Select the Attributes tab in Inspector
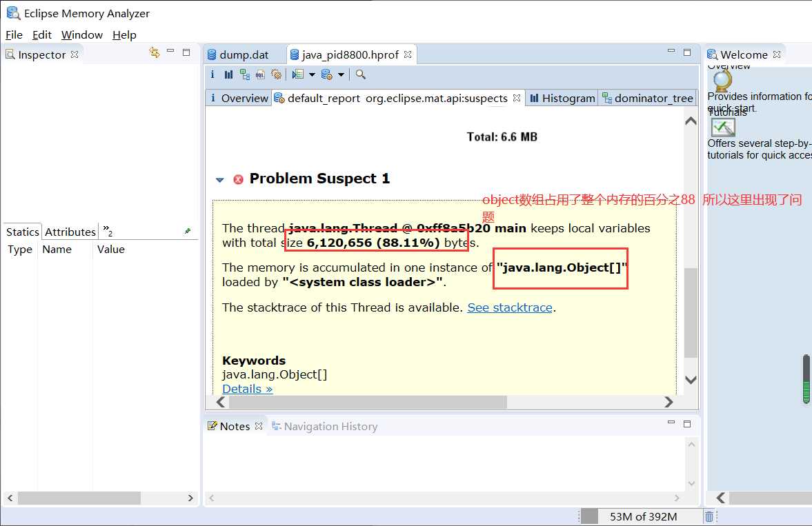 click(70, 232)
